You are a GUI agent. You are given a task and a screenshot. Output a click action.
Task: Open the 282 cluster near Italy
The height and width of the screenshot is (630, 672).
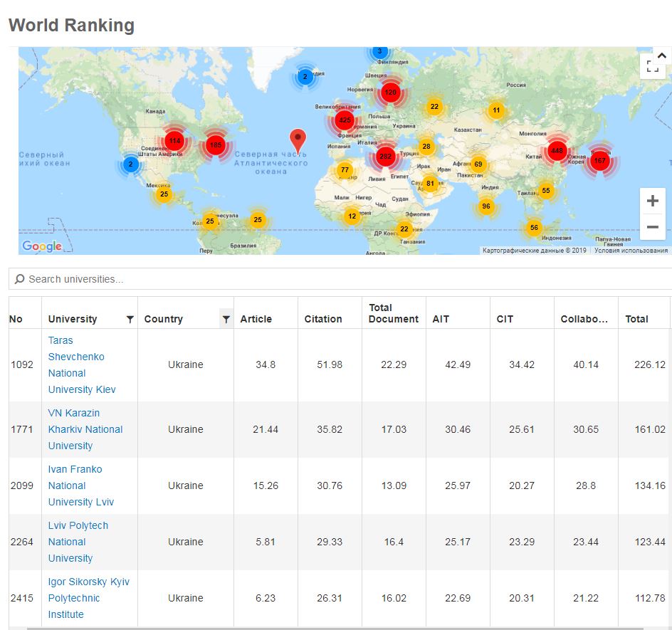[x=385, y=156]
